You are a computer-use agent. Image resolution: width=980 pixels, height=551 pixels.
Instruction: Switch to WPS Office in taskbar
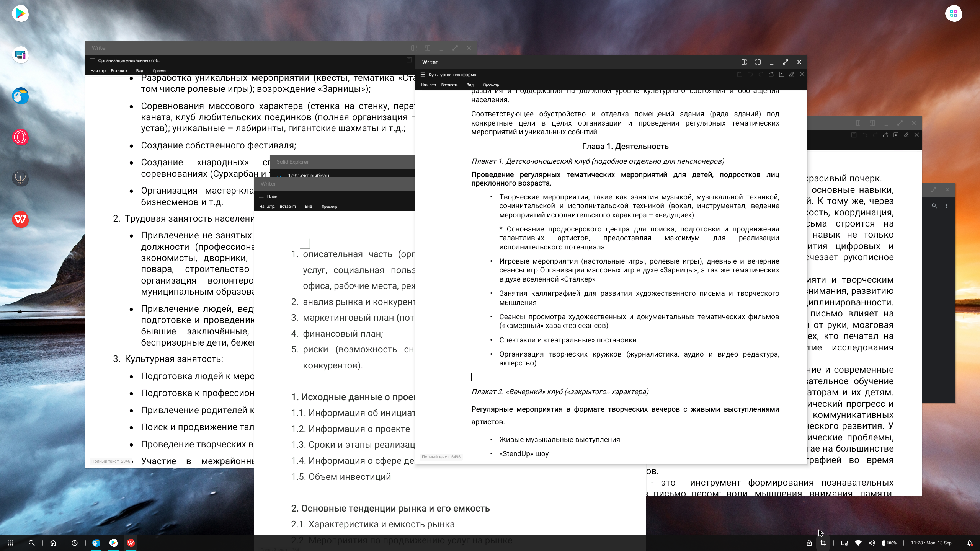click(x=131, y=543)
